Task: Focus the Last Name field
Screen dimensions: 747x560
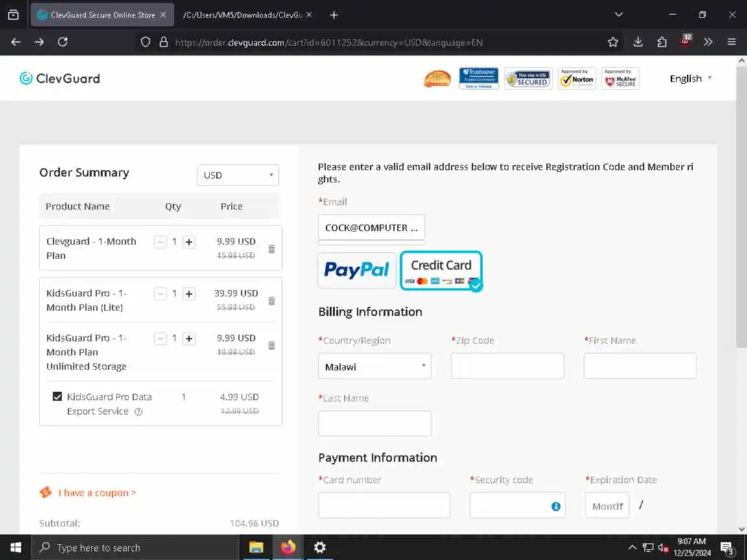Action: [x=374, y=424]
